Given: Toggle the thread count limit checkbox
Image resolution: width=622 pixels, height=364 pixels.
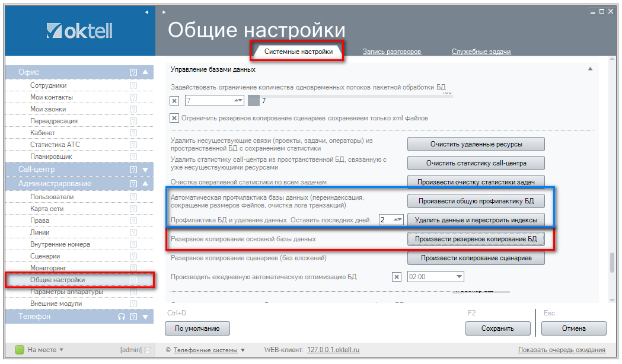Looking at the screenshot, I should [x=174, y=101].
